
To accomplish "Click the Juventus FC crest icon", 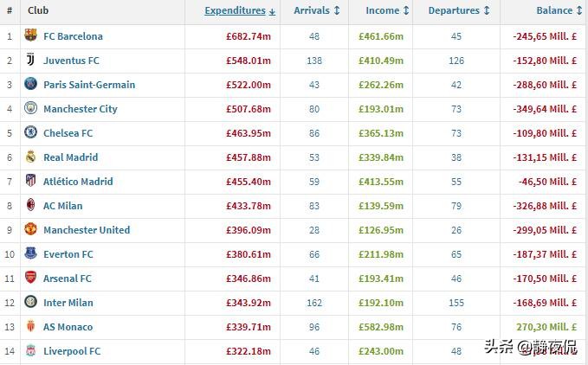I will tap(31, 61).
